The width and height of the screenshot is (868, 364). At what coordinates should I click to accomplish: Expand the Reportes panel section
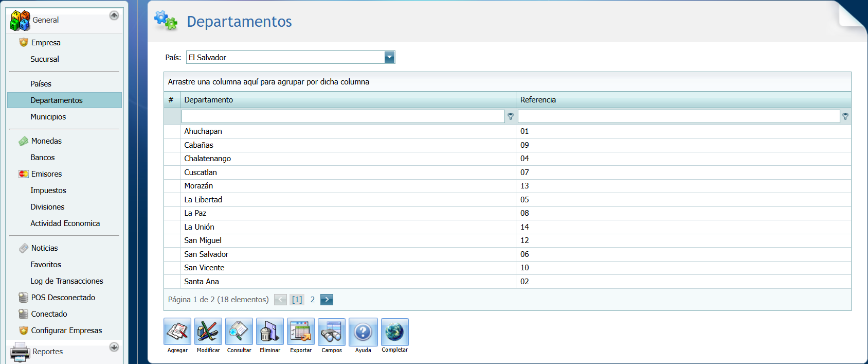(114, 347)
